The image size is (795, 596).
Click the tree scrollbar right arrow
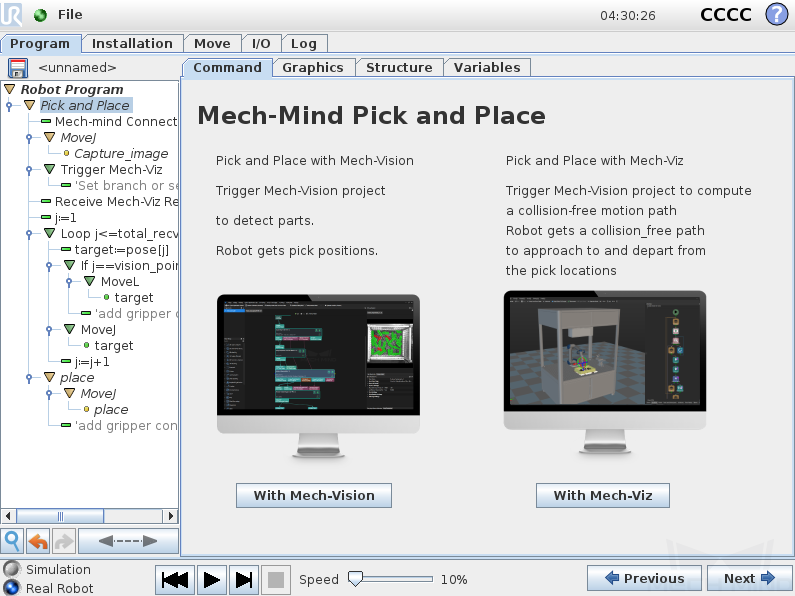tap(171, 516)
